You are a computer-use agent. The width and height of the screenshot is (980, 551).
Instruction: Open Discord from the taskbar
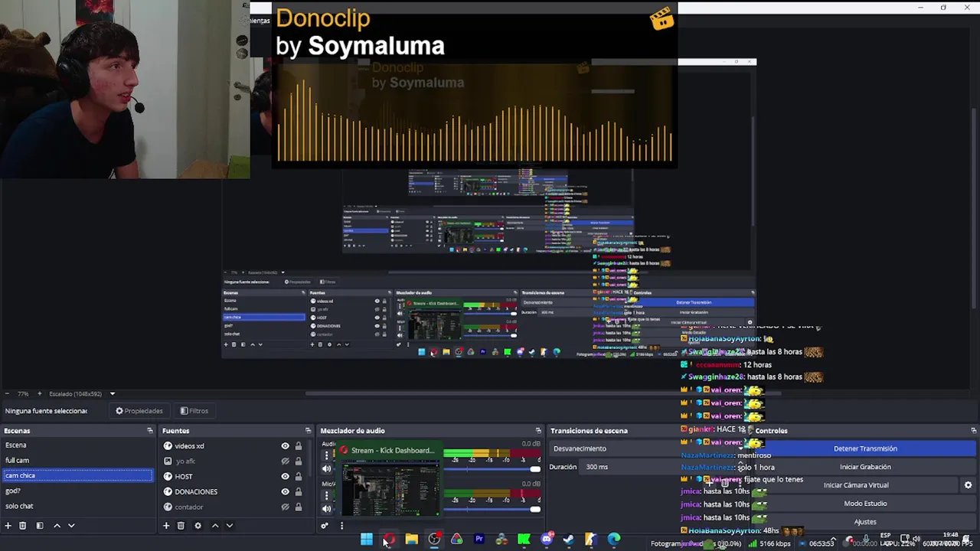tap(547, 540)
